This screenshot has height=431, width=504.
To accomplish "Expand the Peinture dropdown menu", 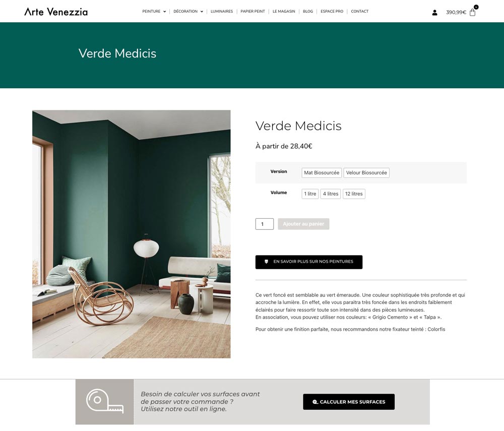I will click(x=154, y=11).
